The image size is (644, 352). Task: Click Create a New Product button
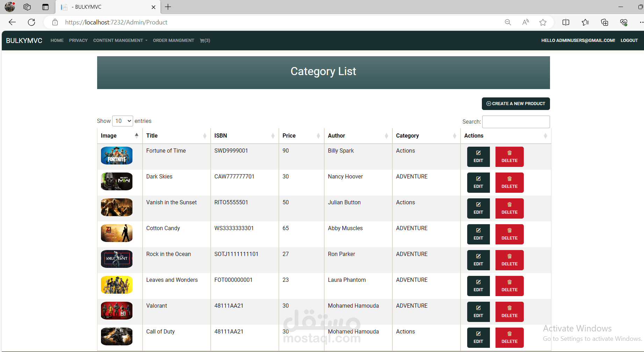515,104
